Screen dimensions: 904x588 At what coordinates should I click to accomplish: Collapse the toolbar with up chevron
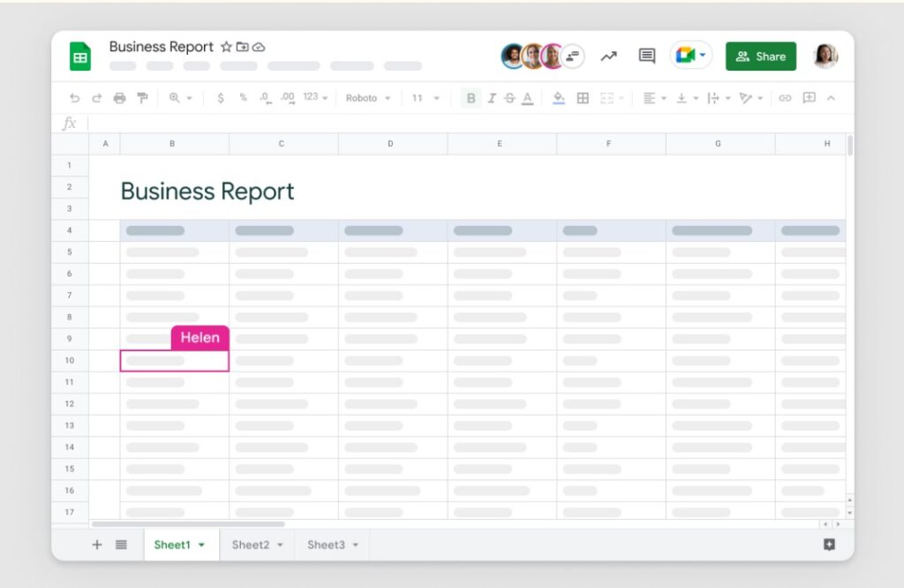[x=831, y=98]
